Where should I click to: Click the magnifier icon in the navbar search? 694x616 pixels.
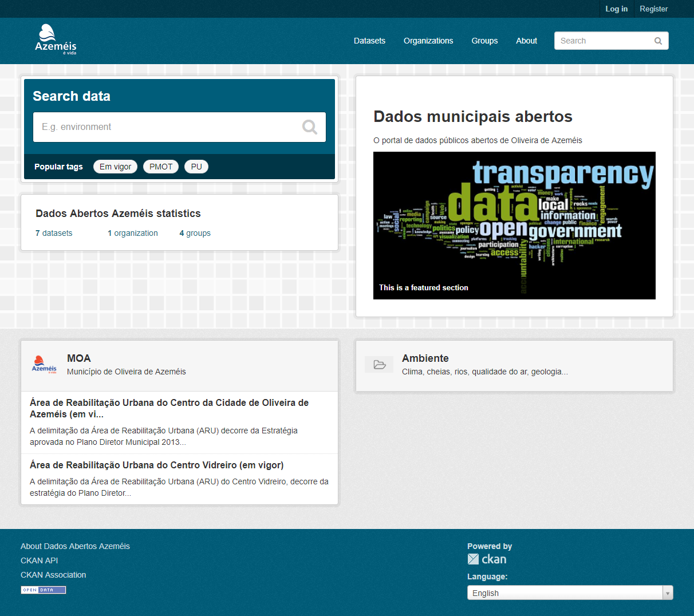tap(657, 41)
